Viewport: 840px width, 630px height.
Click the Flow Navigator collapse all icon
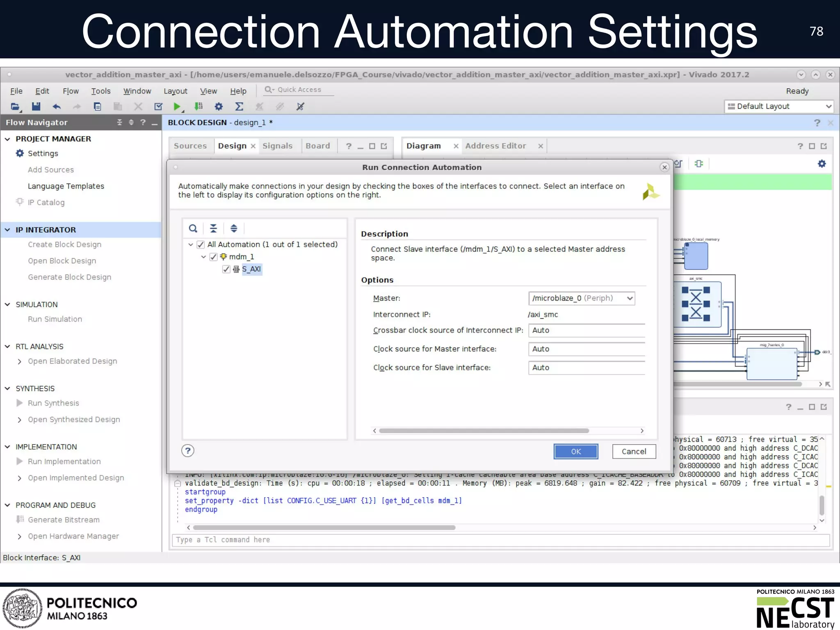point(119,122)
